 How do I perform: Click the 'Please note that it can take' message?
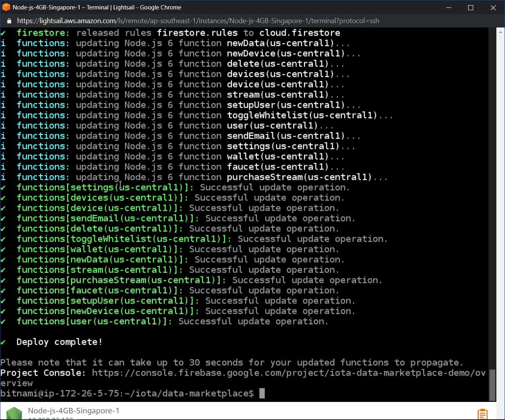(x=232, y=362)
